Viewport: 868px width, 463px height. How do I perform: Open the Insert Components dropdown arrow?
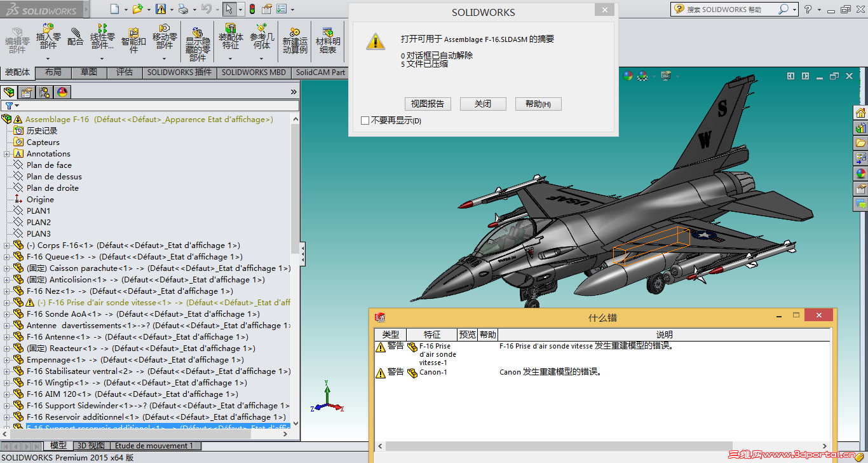(48, 59)
